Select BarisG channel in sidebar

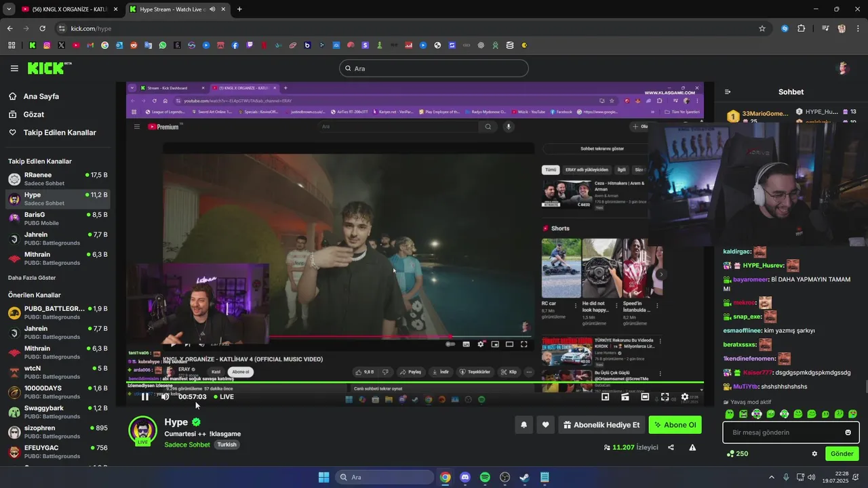[58, 219]
